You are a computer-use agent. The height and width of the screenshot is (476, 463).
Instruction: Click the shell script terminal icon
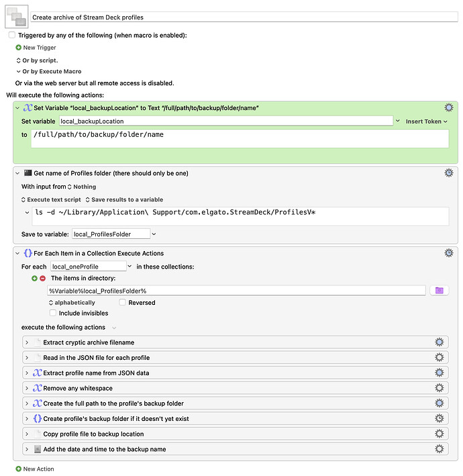coord(28,173)
